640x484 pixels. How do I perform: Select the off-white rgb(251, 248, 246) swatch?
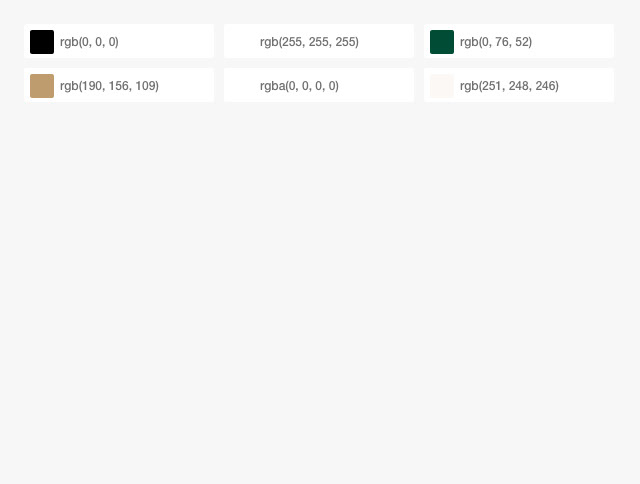click(442, 86)
